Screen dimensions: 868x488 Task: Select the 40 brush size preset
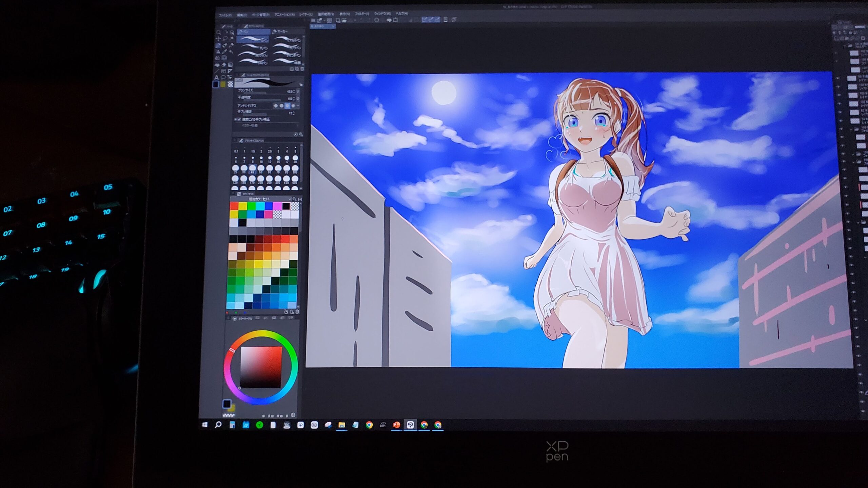253,169
